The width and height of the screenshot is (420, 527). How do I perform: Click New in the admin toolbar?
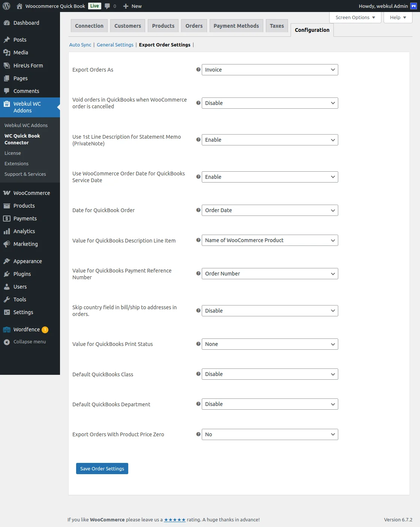point(132,6)
